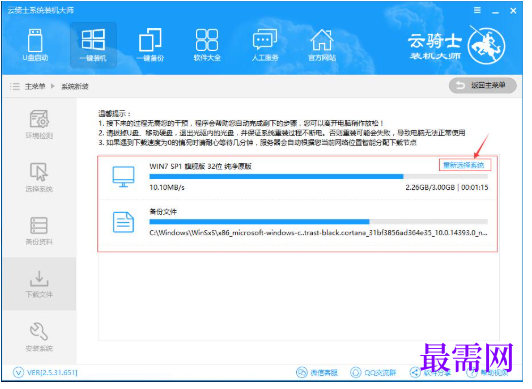Viewport: 532px width, 389px height.
Task: Click the monitor icon beside WIN7 SP1
Action: (x=124, y=176)
